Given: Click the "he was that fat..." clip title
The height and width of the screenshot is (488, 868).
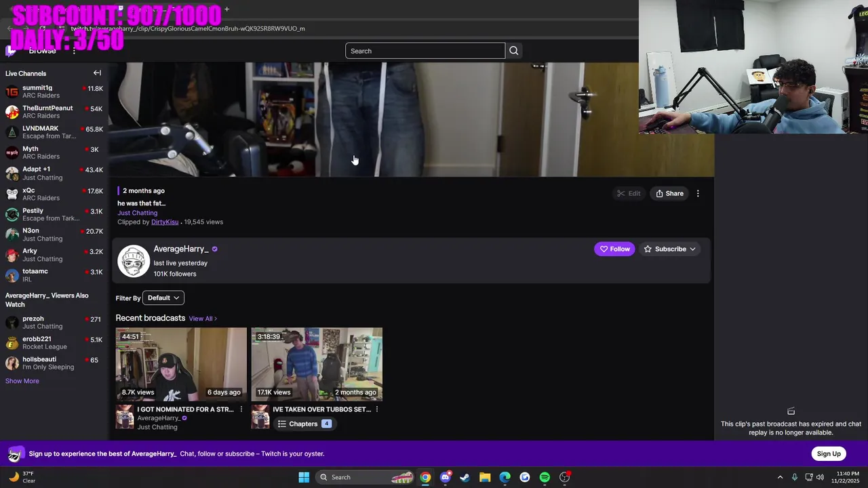Looking at the screenshot, I should [x=141, y=203].
